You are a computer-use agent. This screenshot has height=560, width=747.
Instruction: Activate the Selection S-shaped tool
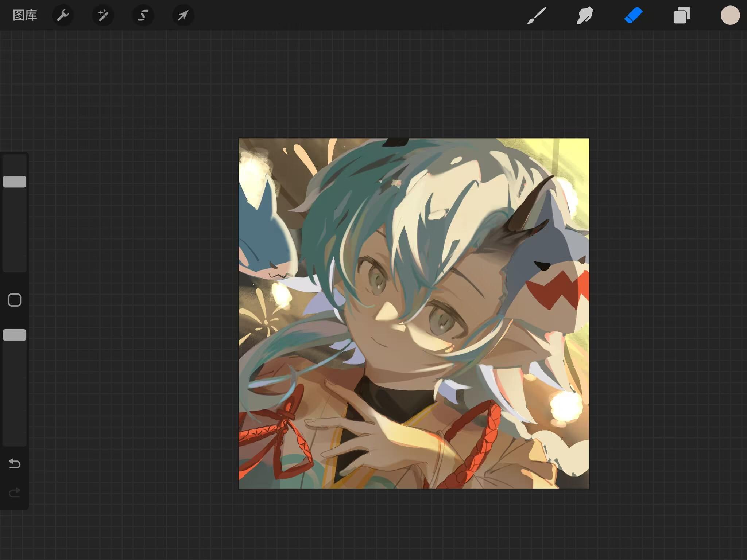point(143,15)
